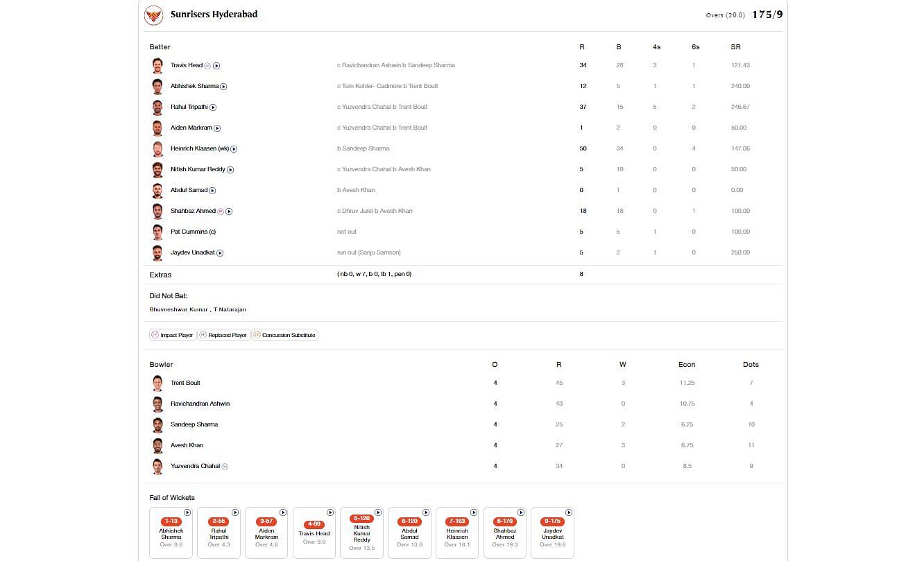The height and width of the screenshot is (561, 924).
Task: Click Heinrich Klaasen's 50 runs cell
Action: pyautogui.click(x=583, y=148)
